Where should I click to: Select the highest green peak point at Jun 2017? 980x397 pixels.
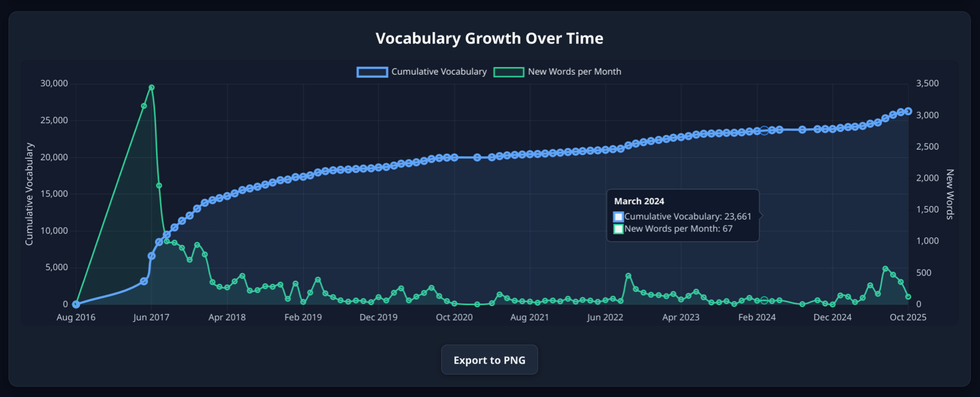pyautogui.click(x=152, y=88)
